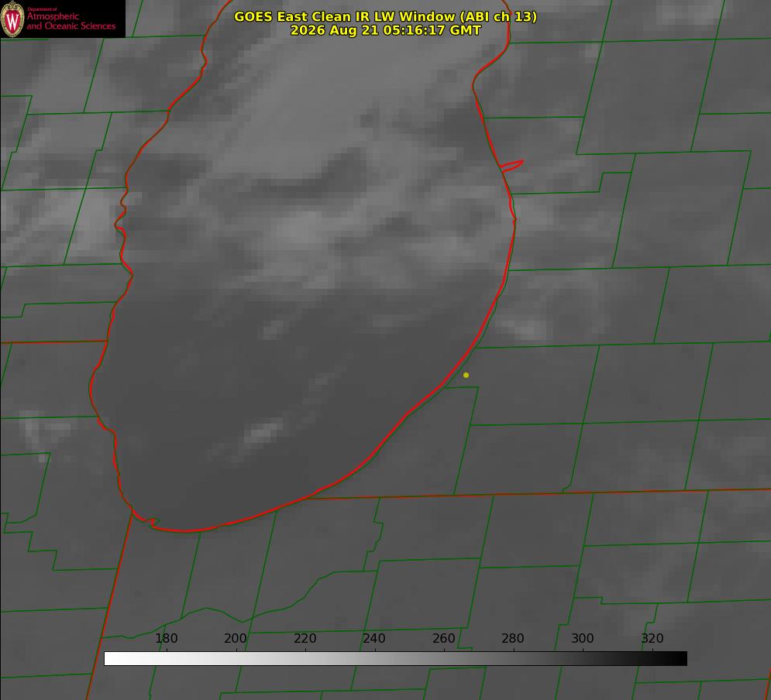The image size is (771, 700).
Task: Click the Atmospheric and Oceanic Sciences text
Action: (71, 21)
